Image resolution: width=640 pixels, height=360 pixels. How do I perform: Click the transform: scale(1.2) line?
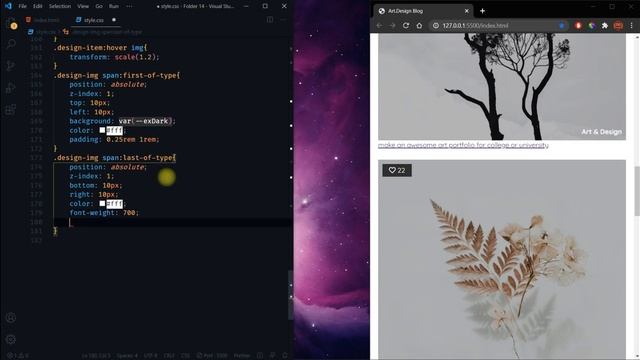point(114,57)
